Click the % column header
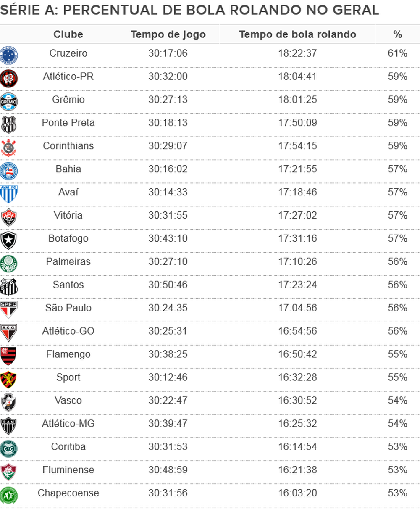Screen dimensions: 420x525 397,34
